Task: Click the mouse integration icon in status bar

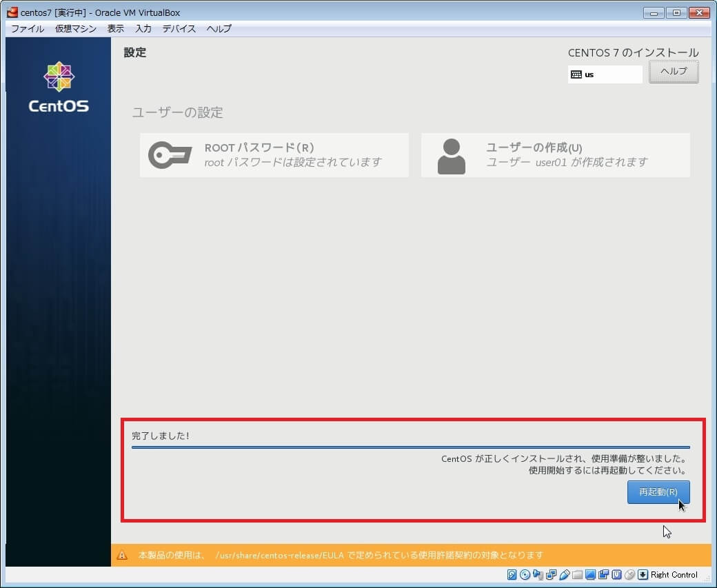Action: tap(629, 575)
